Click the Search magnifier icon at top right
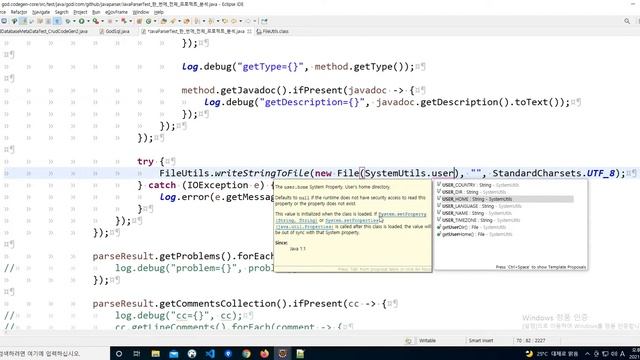 coord(627,21)
